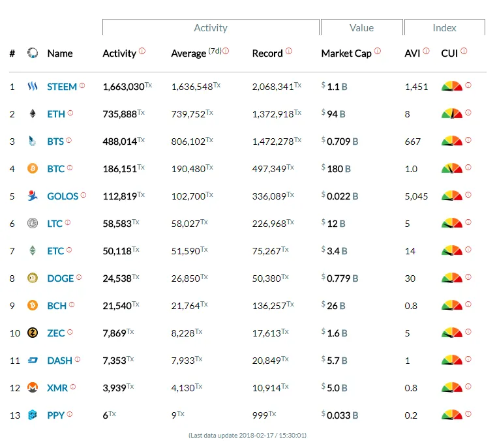Open the XMR coin link
The height and width of the screenshot is (448, 497).
point(57,388)
